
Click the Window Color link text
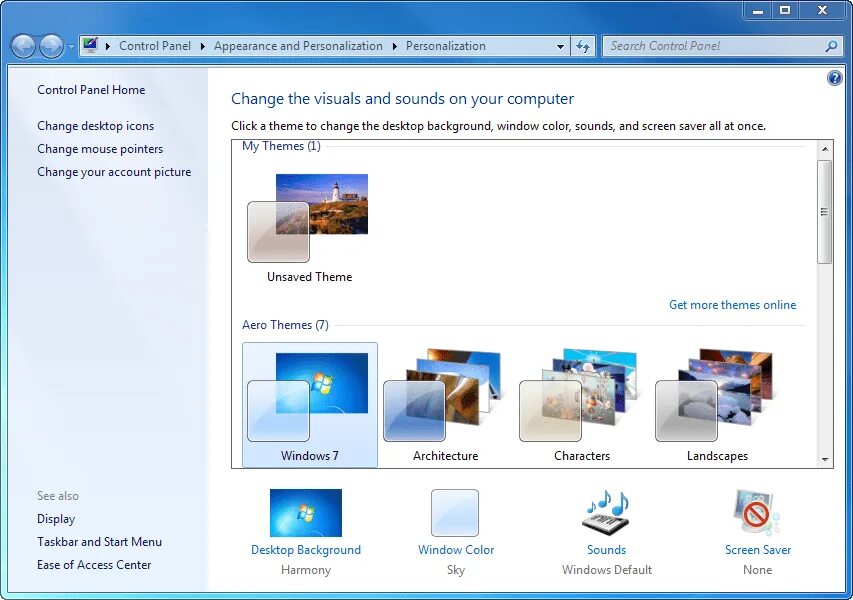[x=456, y=550]
